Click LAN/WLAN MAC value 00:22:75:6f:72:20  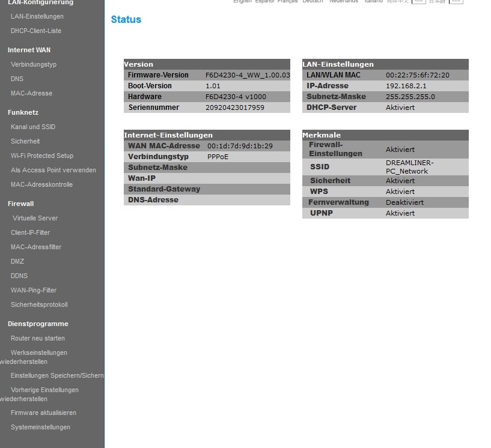tap(418, 75)
